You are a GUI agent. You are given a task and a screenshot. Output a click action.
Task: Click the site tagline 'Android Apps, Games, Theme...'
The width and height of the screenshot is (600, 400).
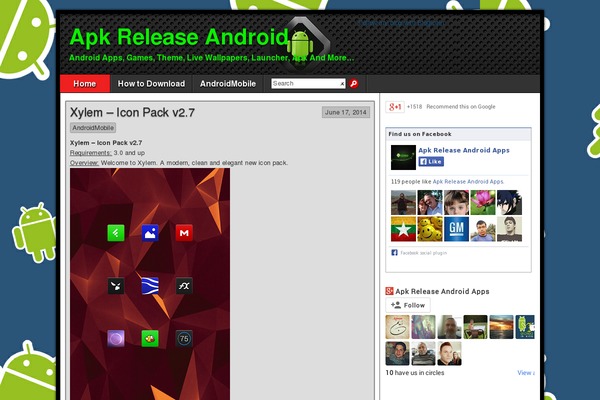[212, 58]
